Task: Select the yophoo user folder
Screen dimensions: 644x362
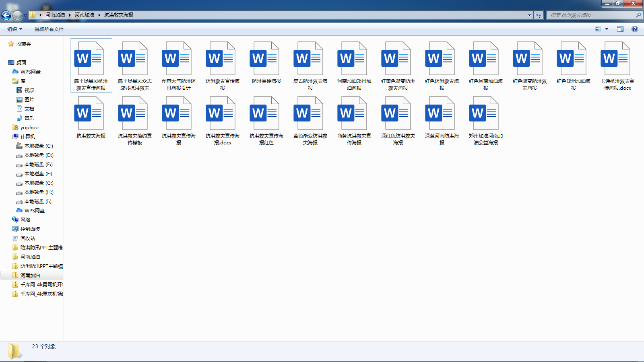Action: coord(29,127)
